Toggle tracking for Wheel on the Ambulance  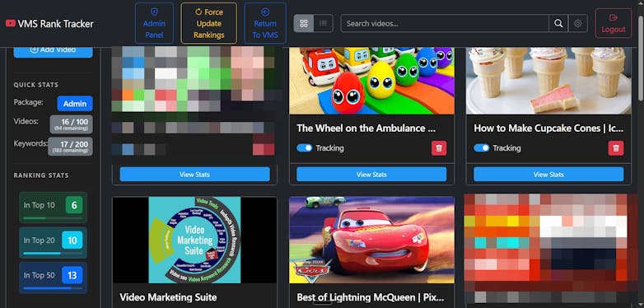point(305,148)
